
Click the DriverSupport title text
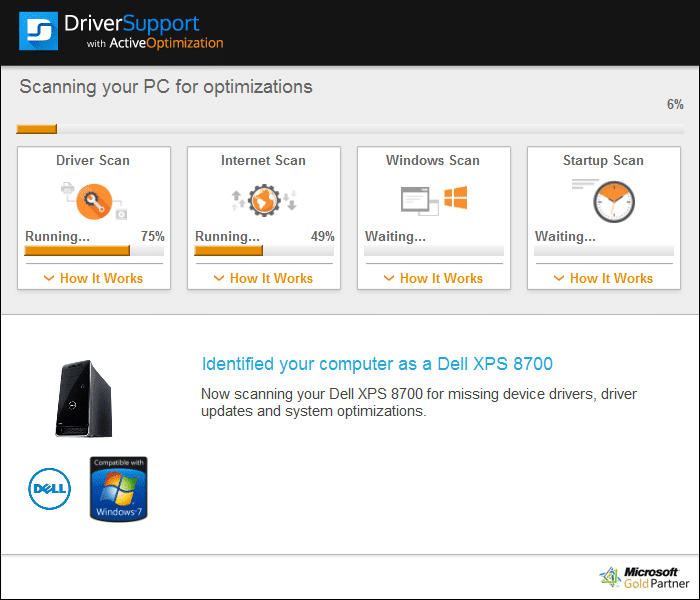coord(131,24)
